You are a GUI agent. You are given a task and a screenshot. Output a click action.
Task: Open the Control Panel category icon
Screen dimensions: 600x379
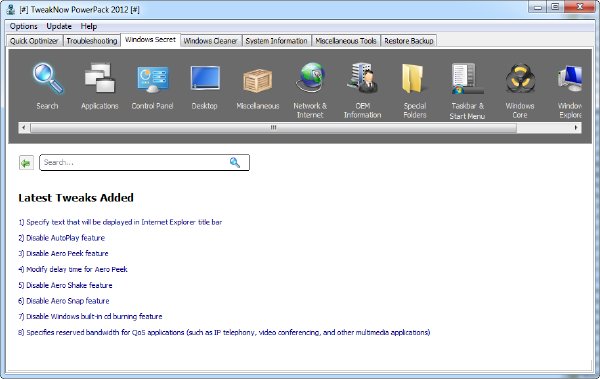[152, 79]
